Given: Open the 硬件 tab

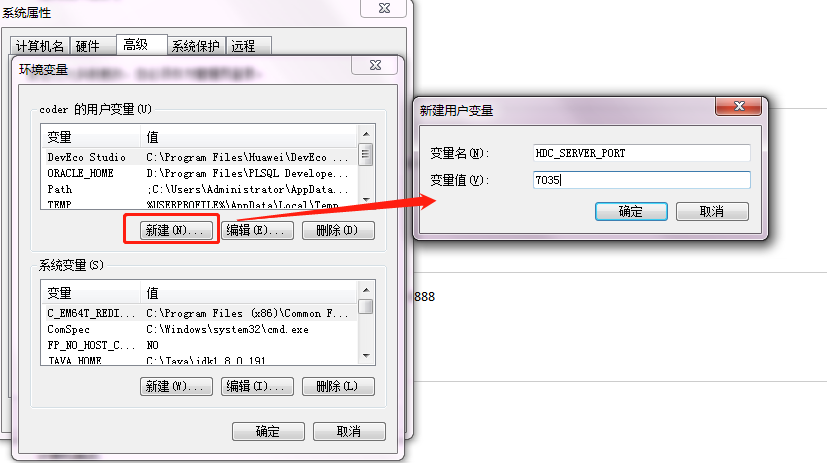Looking at the screenshot, I should pyautogui.click(x=88, y=46).
